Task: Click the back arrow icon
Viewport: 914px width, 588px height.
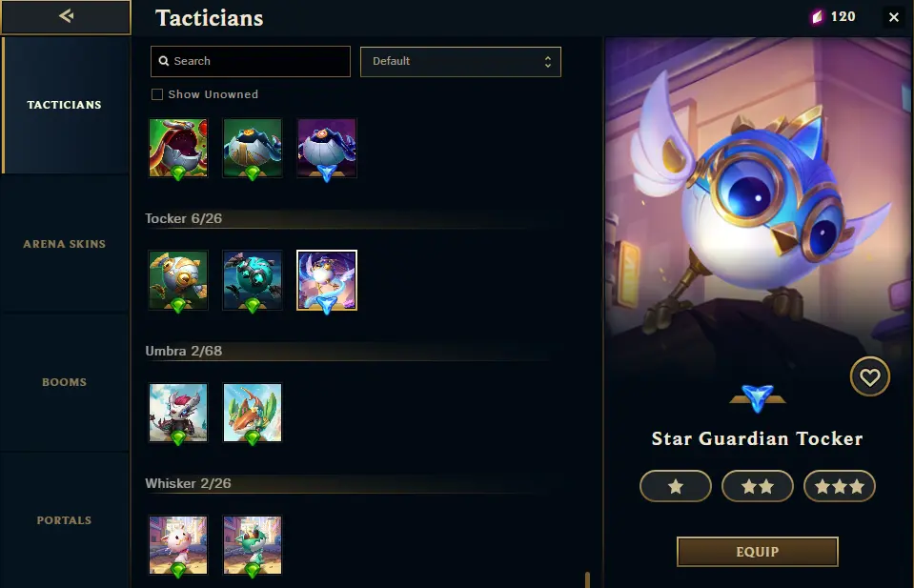Action: 66,16
